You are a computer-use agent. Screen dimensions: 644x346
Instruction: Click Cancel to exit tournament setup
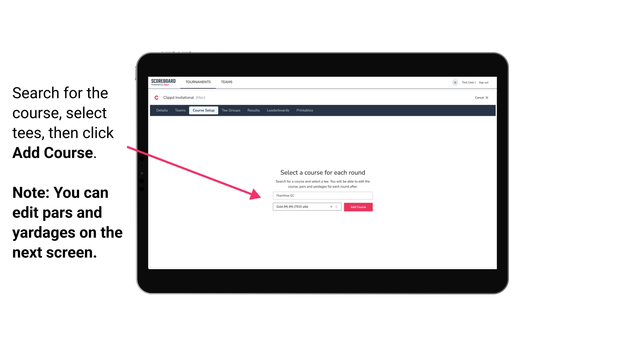coord(482,98)
